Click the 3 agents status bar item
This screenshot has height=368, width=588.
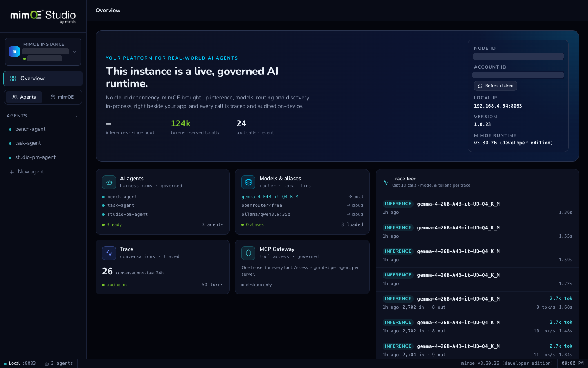tap(59, 364)
